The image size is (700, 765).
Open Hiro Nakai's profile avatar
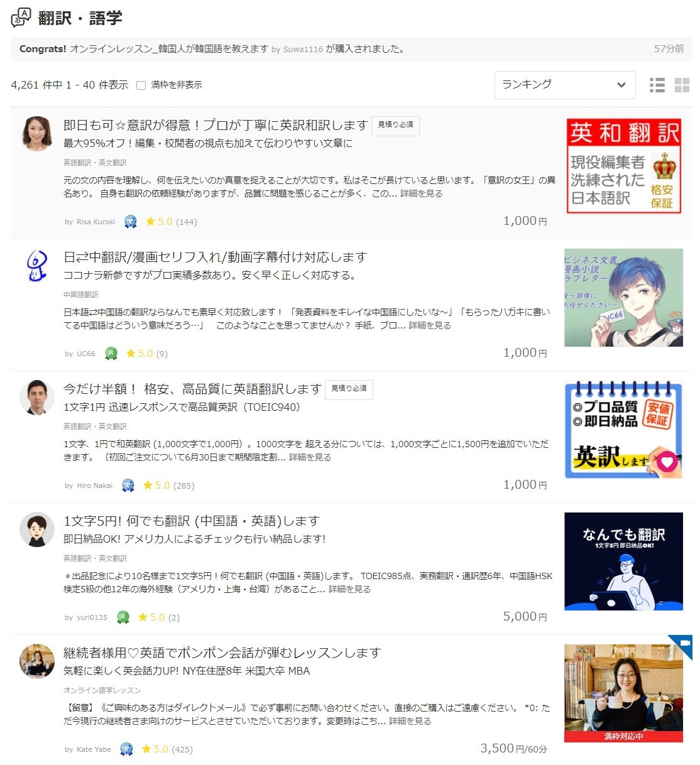[37, 397]
